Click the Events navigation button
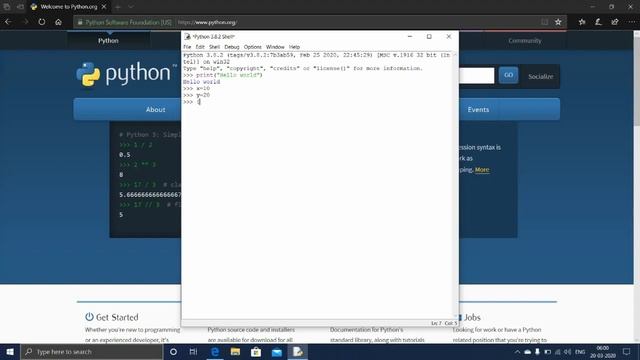 click(478, 109)
